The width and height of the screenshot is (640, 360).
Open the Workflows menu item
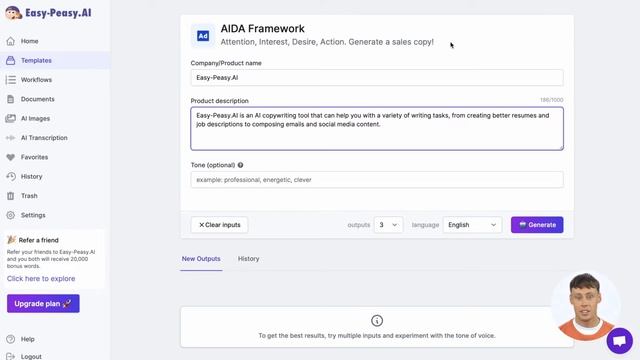pyautogui.click(x=36, y=80)
